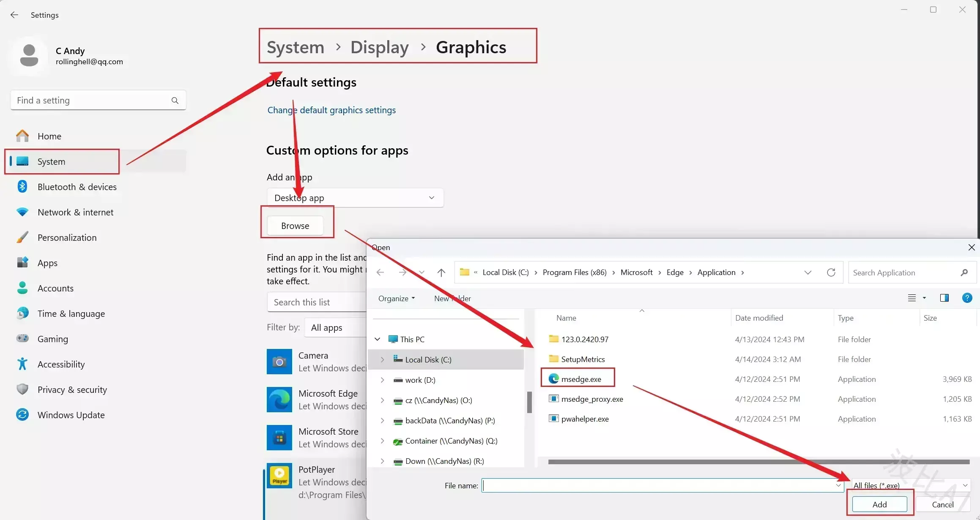The height and width of the screenshot is (520, 980).
Task: Click the File name input field
Action: point(662,485)
